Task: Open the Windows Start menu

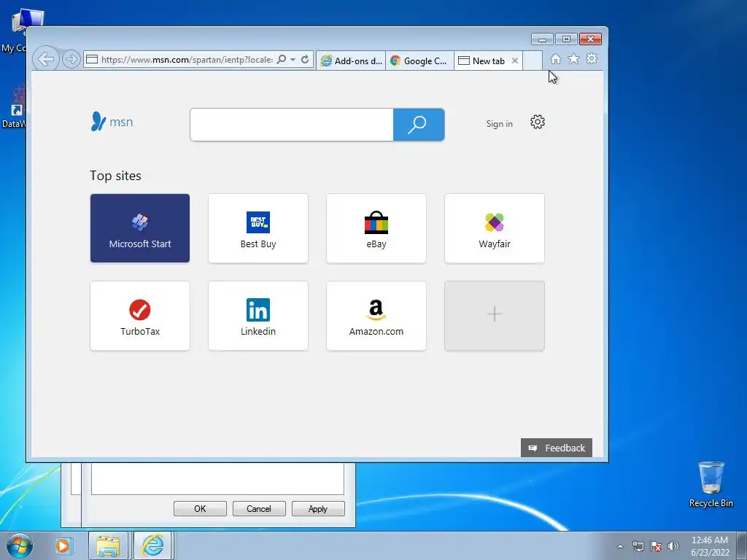Action: 20,545
